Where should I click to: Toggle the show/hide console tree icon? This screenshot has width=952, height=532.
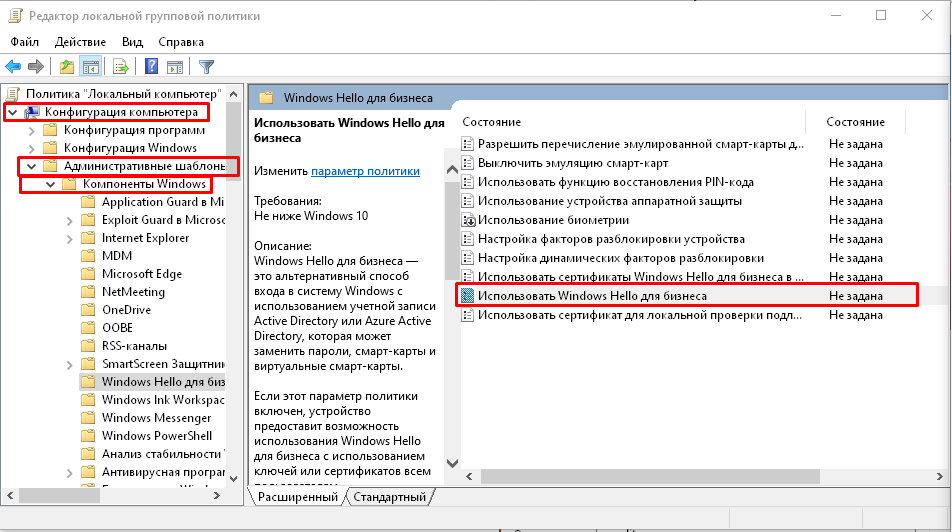pos(91,67)
